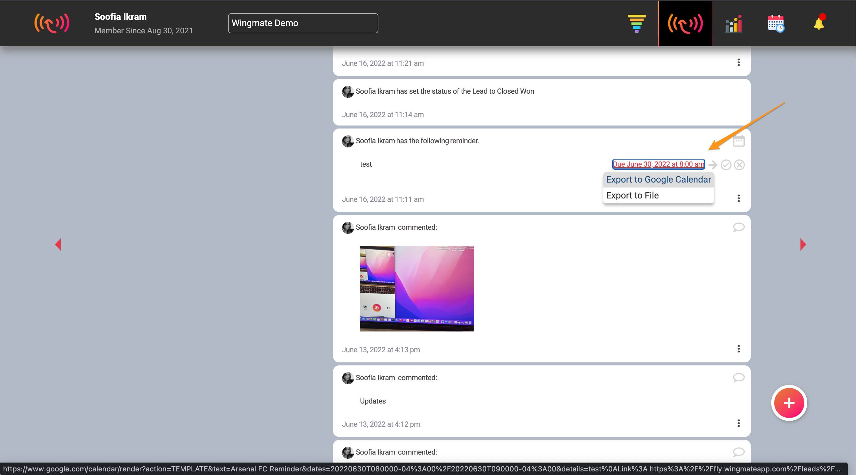868x475 pixels.
Task: Click the Wingmate Demo input field
Action: tap(303, 23)
